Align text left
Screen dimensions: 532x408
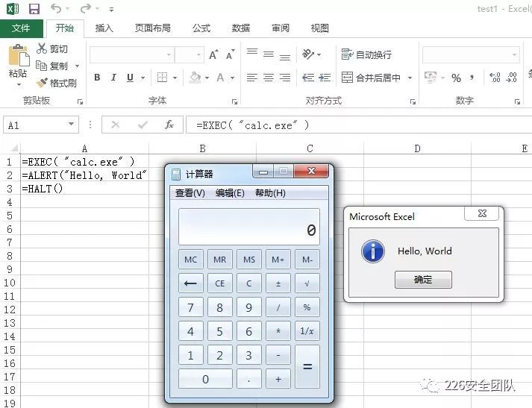tap(252, 78)
